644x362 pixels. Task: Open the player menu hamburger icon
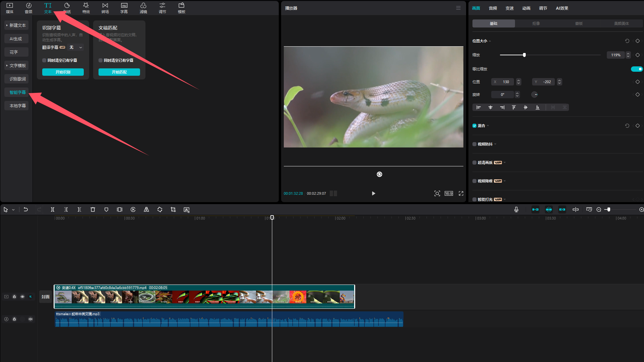[x=458, y=8]
